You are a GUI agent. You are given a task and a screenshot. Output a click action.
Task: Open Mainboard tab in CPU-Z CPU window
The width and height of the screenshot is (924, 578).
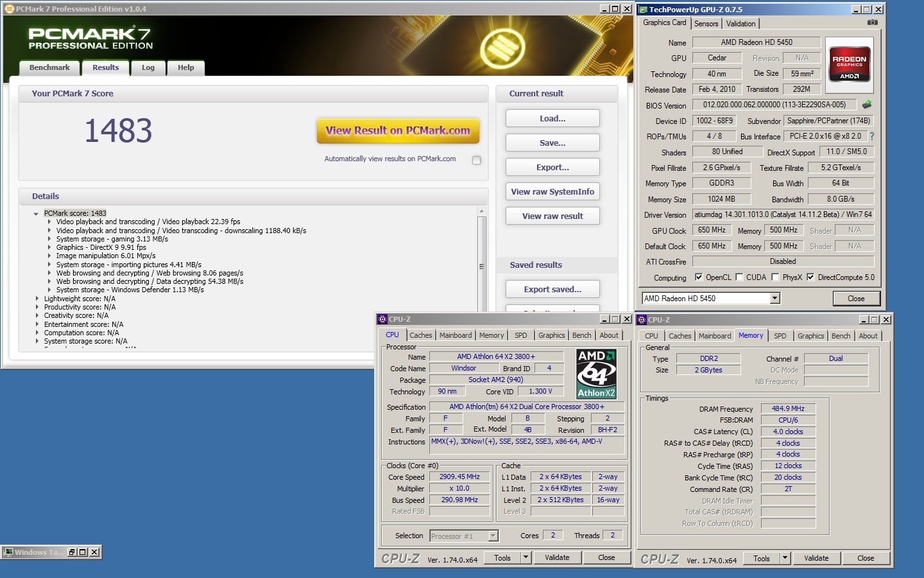(x=456, y=335)
